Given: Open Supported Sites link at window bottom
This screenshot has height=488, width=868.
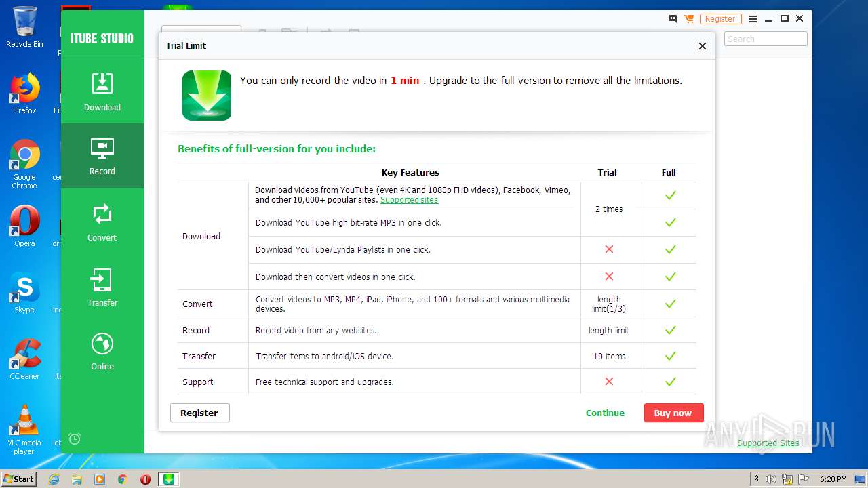Looking at the screenshot, I should pyautogui.click(x=768, y=443).
